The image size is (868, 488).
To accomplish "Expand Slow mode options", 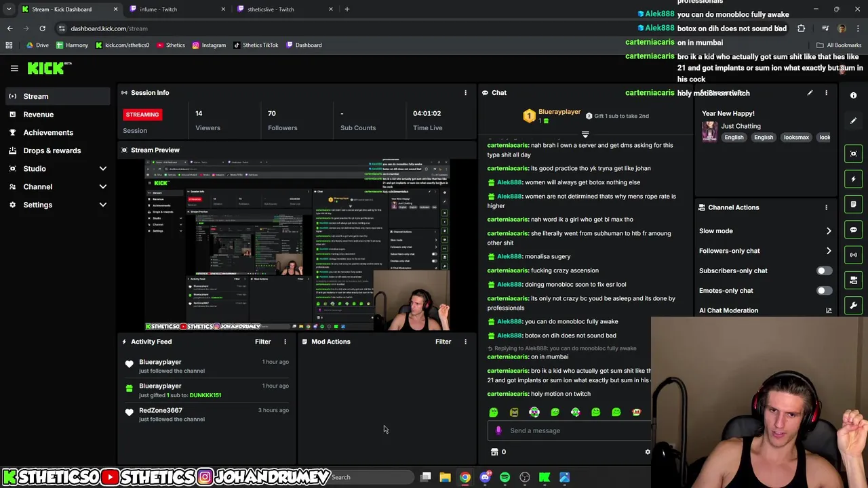I will click(829, 231).
